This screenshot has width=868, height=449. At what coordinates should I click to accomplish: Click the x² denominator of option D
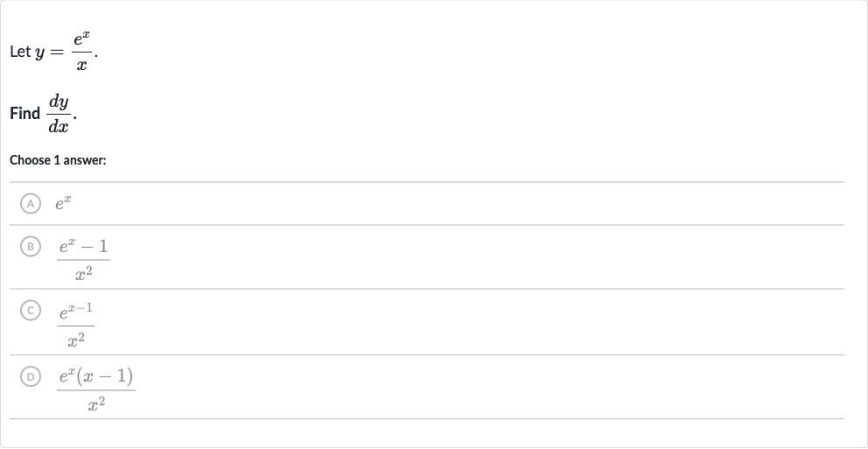coord(96,404)
